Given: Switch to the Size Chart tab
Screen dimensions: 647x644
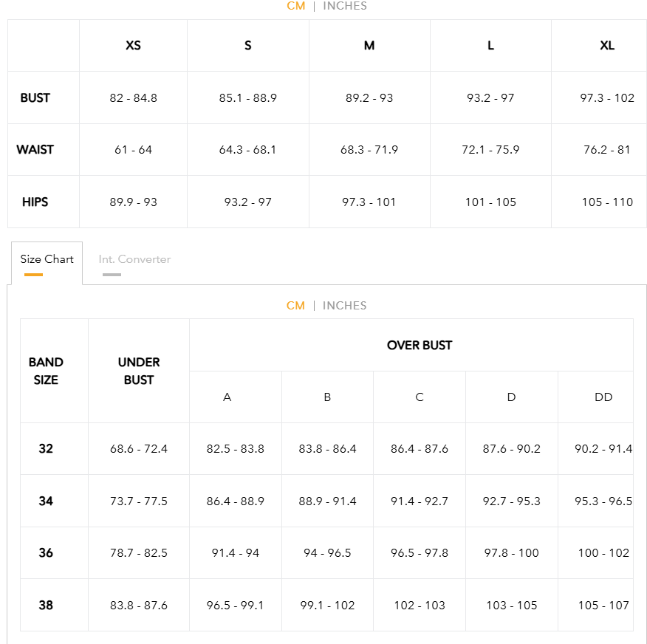Looking at the screenshot, I should (47, 259).
